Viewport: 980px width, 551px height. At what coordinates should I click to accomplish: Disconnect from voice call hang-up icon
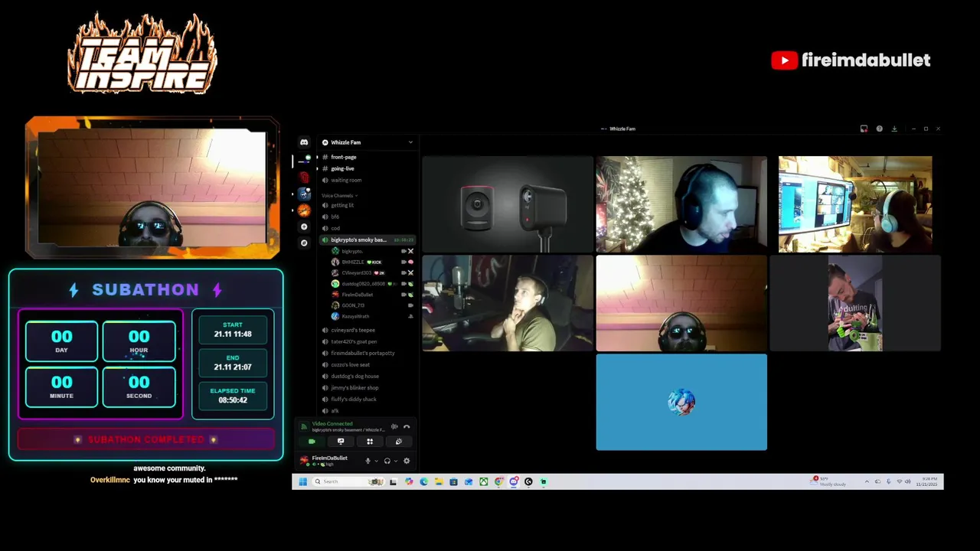pos(407,427)
